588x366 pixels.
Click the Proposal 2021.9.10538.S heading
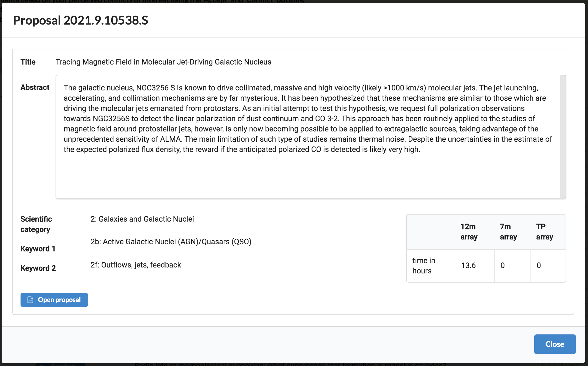click(80, 21)
